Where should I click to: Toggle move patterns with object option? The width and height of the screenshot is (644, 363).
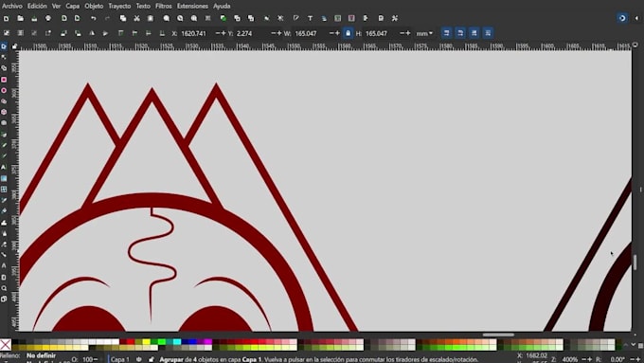coord(488,33)
